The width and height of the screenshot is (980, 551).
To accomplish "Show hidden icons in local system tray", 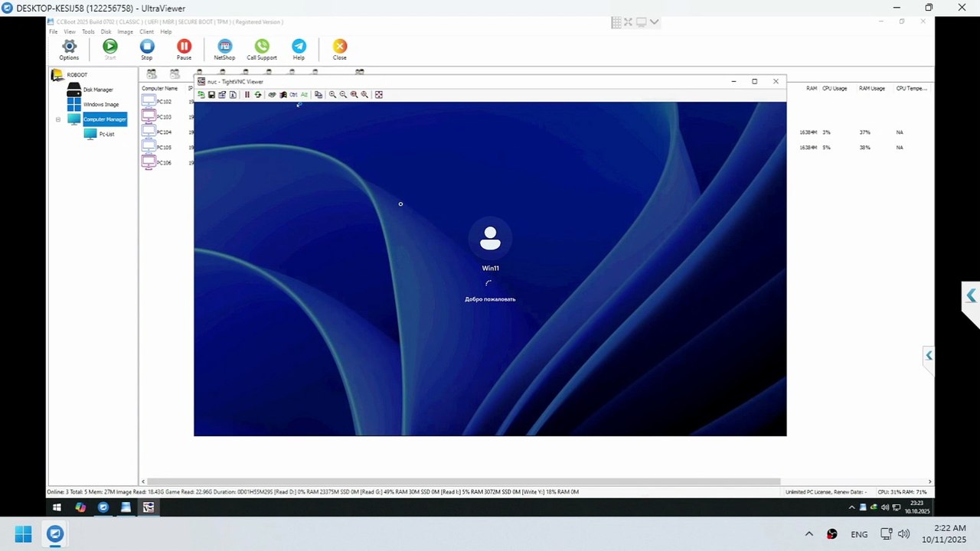I will click(x=808, y=534).
